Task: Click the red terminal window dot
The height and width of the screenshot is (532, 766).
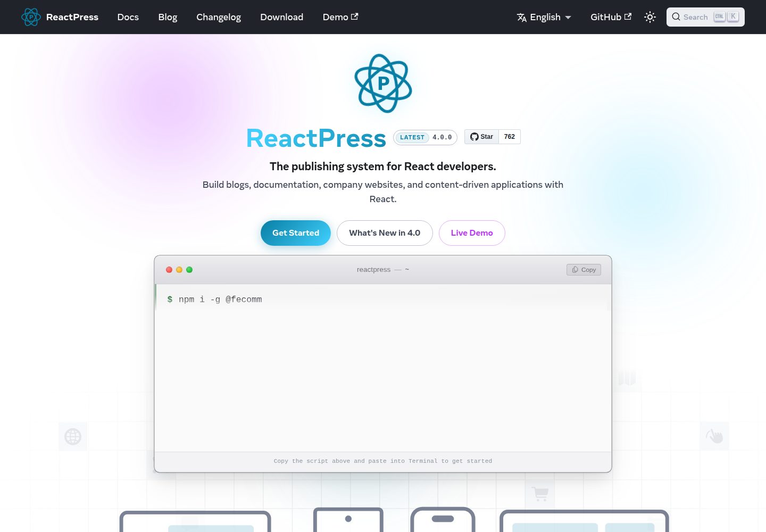Action: [169, 270]
